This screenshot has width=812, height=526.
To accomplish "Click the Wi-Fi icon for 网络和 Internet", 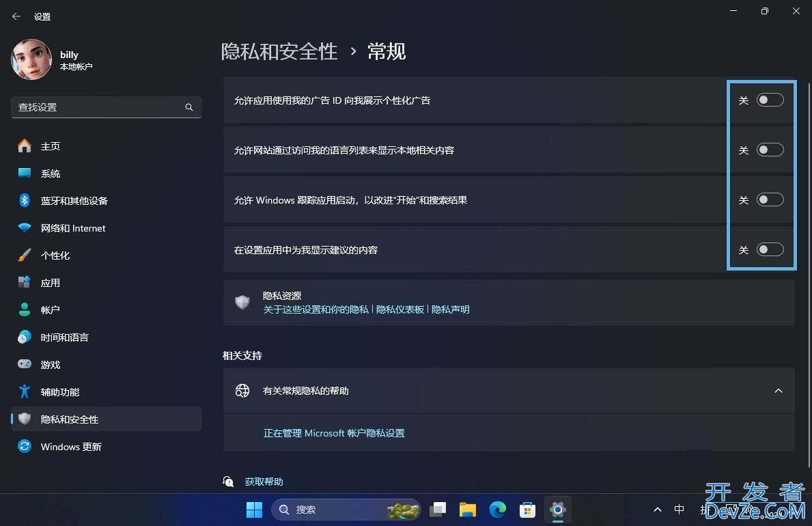I will point(25,228).
